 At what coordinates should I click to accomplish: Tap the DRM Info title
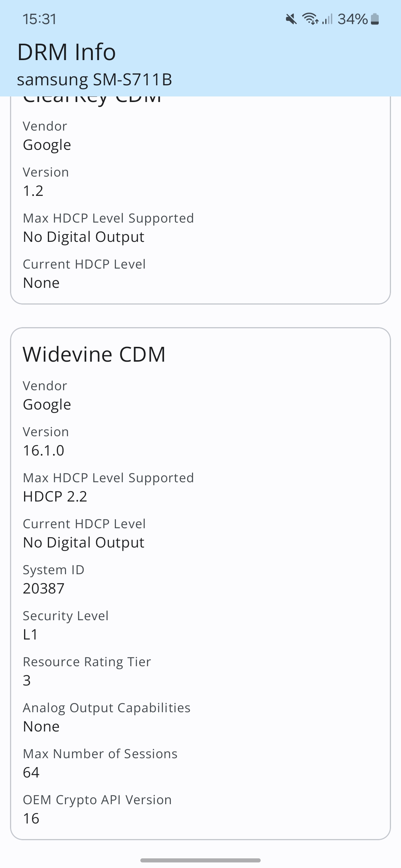click(x=66, y=52)
